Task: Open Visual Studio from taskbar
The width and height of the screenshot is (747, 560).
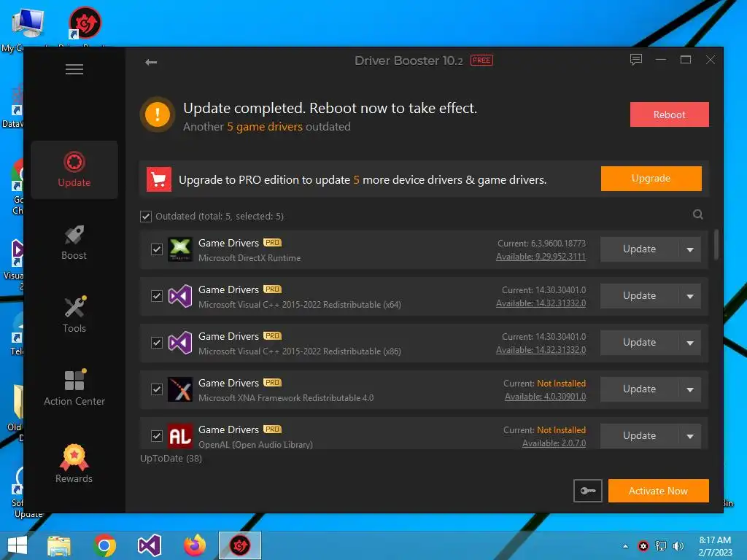Action: click(149, 545)
